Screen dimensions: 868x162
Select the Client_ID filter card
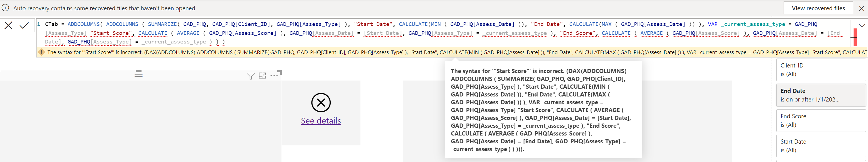[x=821, y=70]
